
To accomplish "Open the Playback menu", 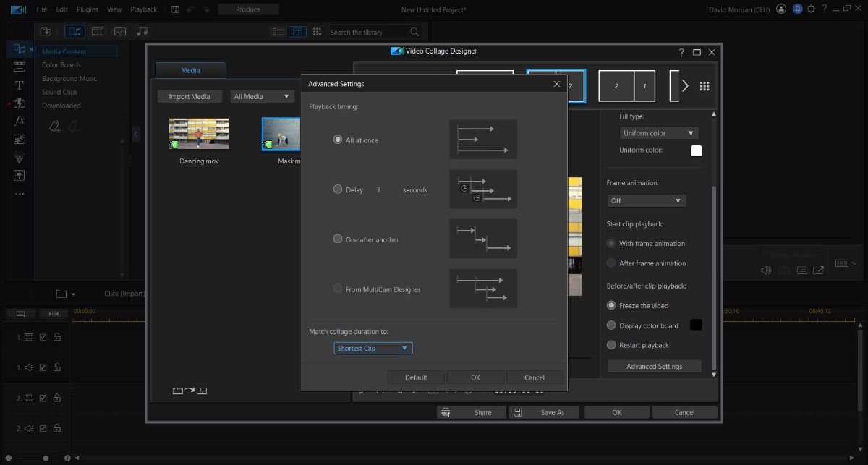I will coord(143,9).
